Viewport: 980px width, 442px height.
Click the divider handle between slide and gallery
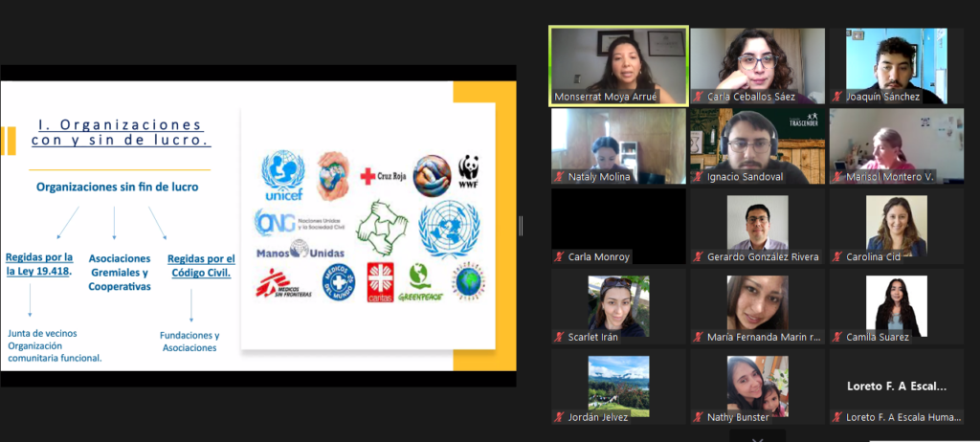click(x=520, y=226)
